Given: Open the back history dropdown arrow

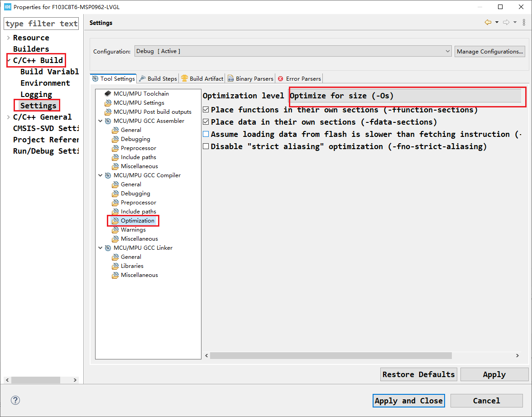Looking at the screenshot, I should [497, 22].
